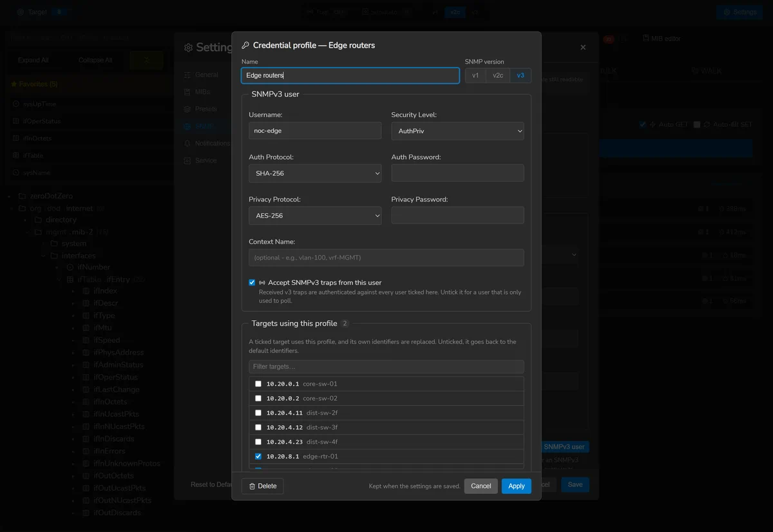The image size is (773, 532).
Task: Click the Filter targets search box
Action: click(386, 366)
